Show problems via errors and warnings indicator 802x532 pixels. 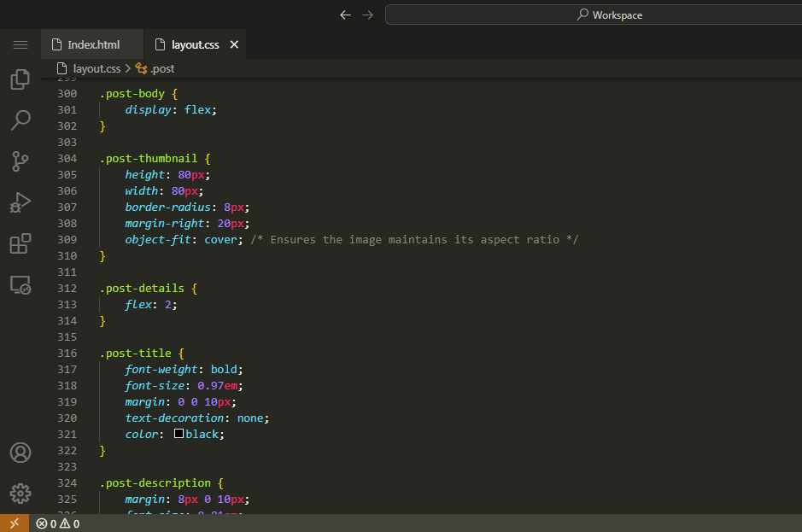(x=58, y=523)
